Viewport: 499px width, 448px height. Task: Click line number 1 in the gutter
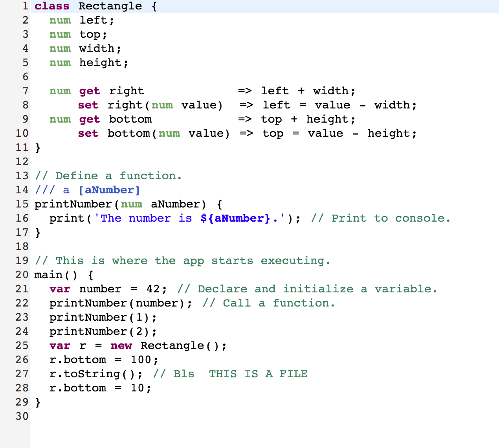pyautogui.click(x=25, y=6)
